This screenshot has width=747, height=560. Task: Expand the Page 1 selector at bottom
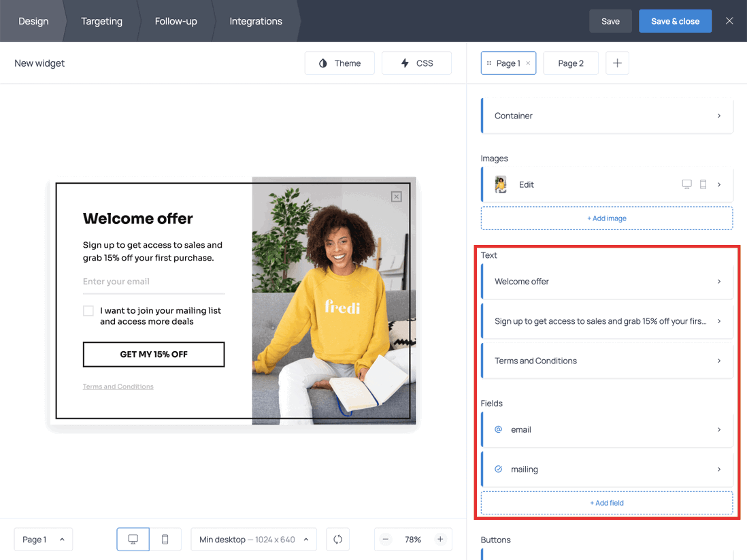43,539
